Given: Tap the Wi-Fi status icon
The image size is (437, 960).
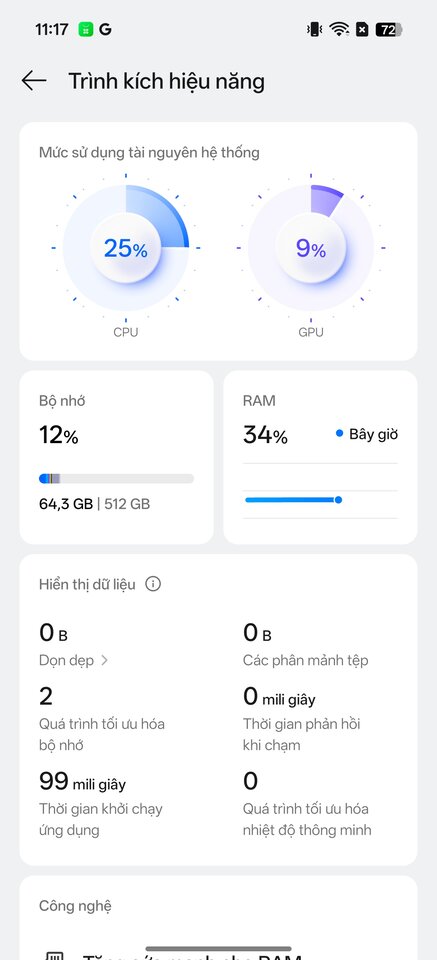Looking at the screenshot, I should 338,29.
